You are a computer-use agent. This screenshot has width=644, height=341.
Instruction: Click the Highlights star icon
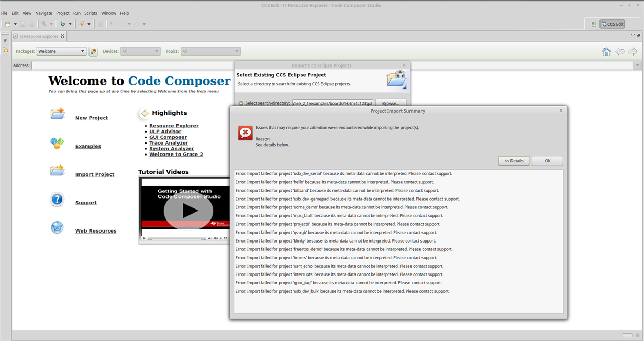pos(144,113)
